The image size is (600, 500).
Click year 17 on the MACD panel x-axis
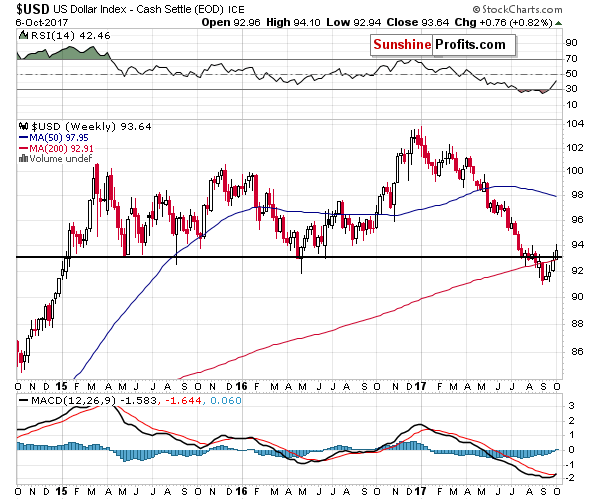tap(420, 491)
